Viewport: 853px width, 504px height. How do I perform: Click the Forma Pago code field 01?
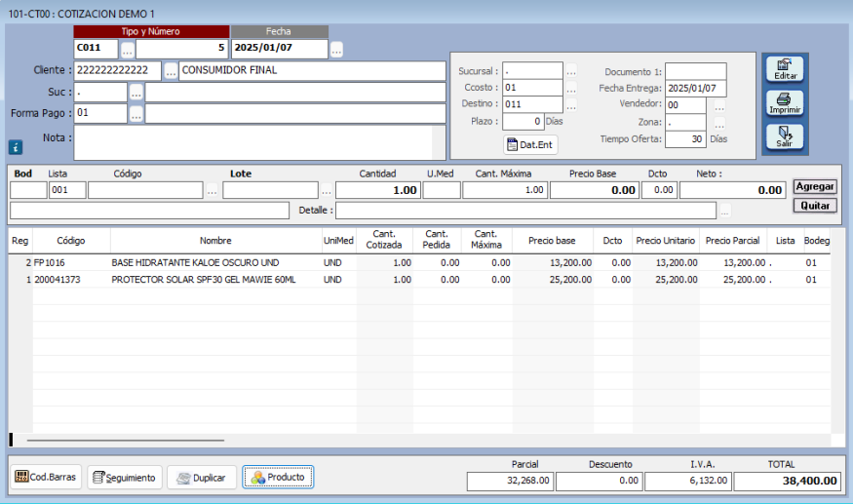point(100,113)
